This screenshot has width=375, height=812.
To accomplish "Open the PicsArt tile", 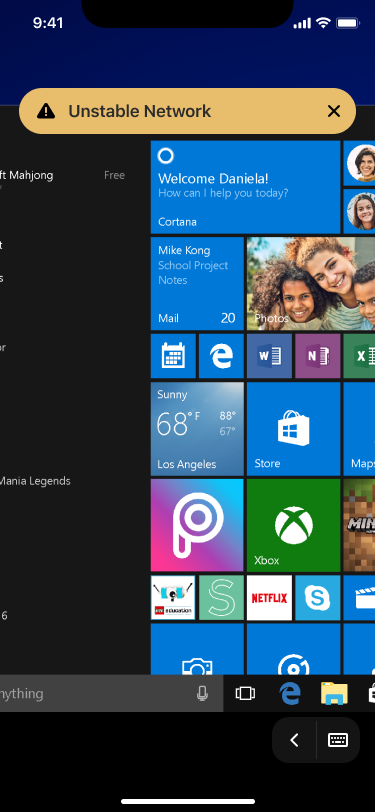I will [x=197, y=525].
